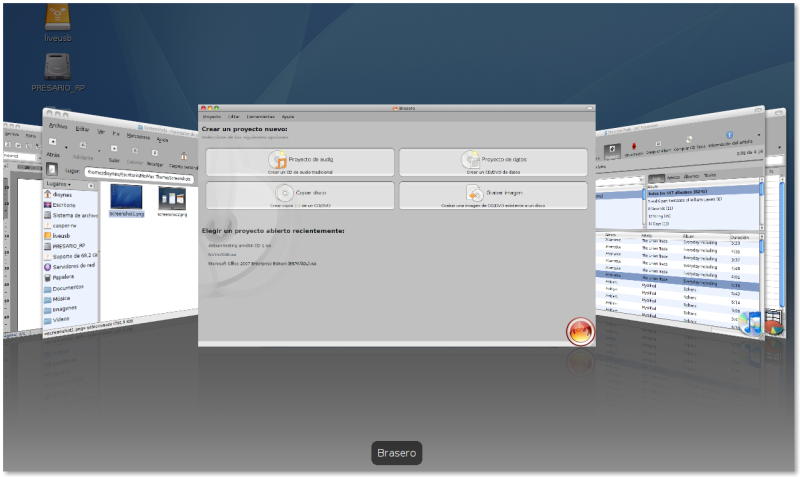Go Atrás in the file browser toolbar
The image size is (800, 477).
click(53, 146)
